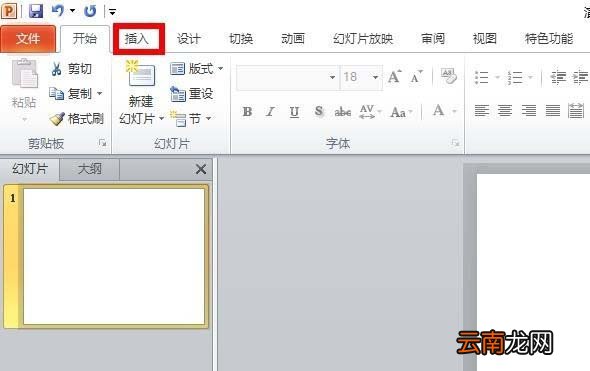Save the presentation with floppy disk icon
The image size is (590, 371).
point(36,11)
